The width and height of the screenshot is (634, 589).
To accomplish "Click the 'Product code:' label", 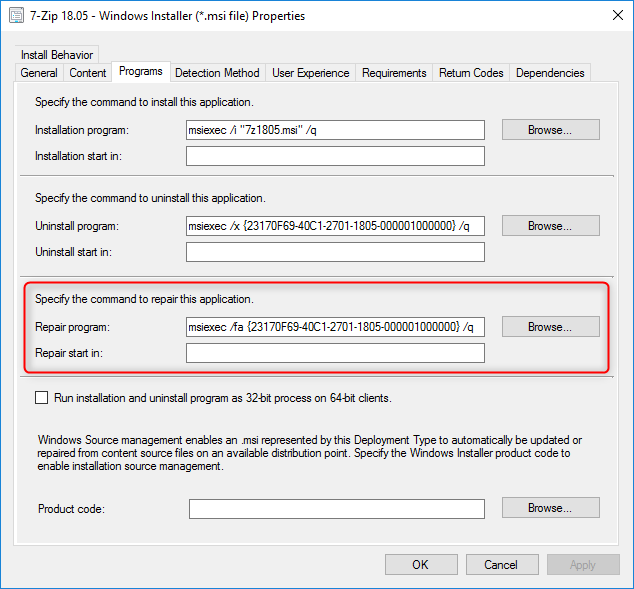I will (72, 509).
